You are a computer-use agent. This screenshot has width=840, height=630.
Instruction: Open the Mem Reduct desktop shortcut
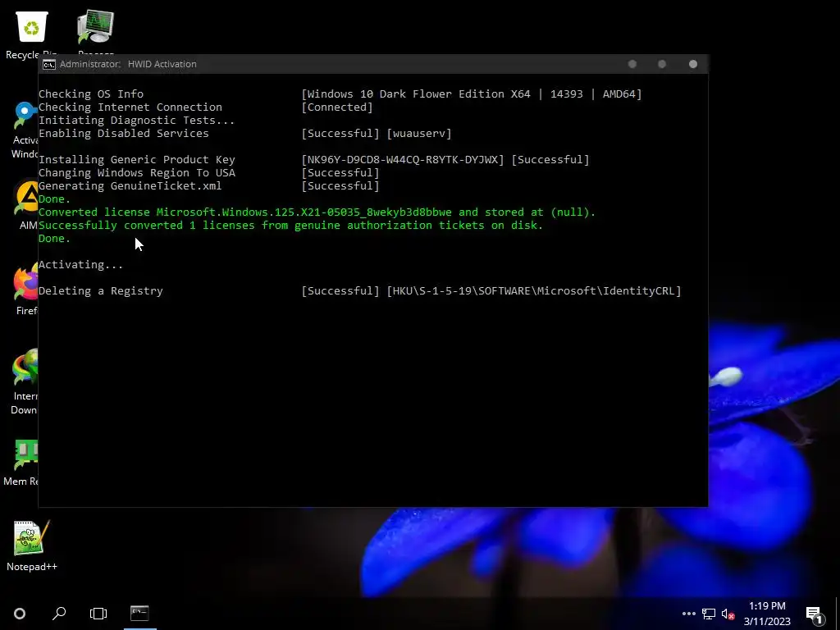point(21,463)
